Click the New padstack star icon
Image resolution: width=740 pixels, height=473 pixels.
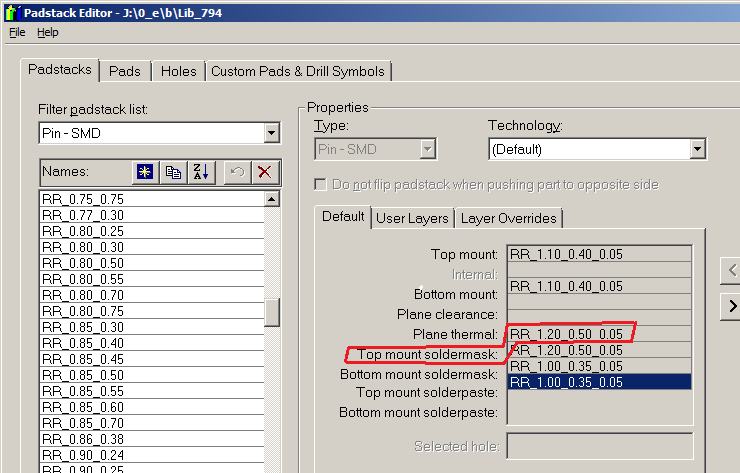tap(145, 172)
